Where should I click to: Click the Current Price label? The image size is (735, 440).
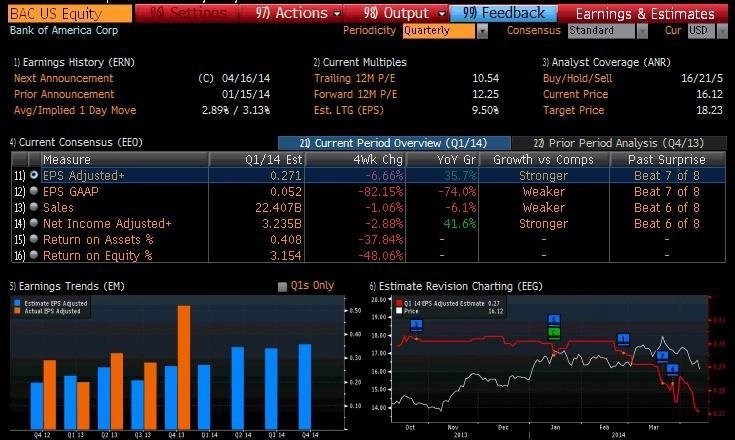coord(575,94)
